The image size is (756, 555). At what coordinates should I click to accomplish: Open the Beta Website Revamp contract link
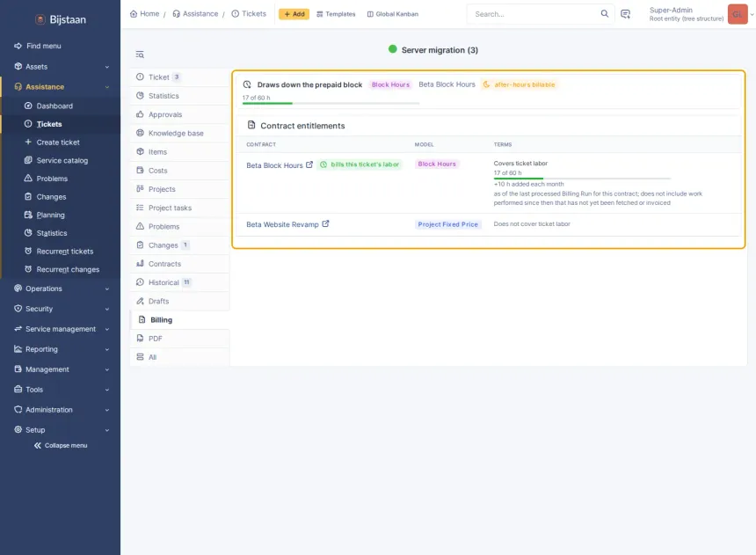[x=282, y=224]
